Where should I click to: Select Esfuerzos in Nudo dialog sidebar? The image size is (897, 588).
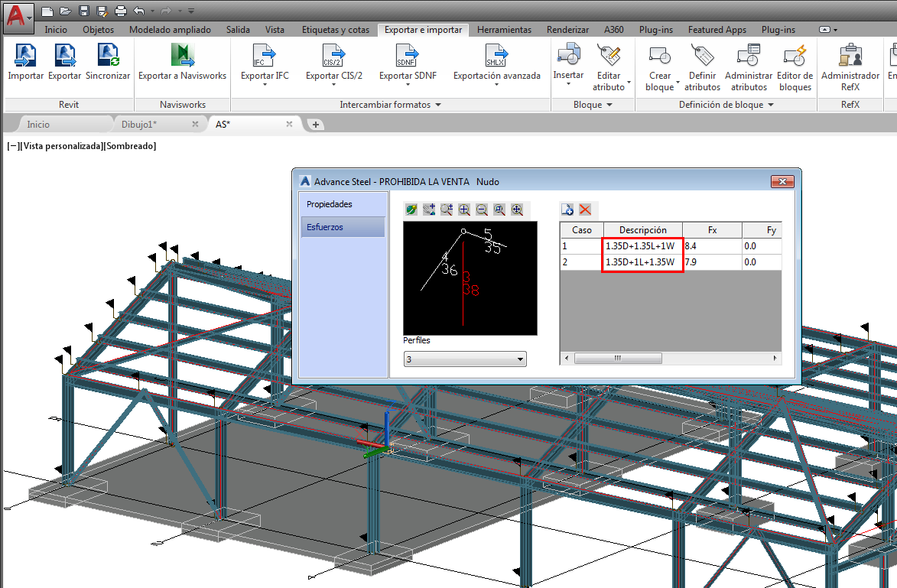click(x=343, y=227)
